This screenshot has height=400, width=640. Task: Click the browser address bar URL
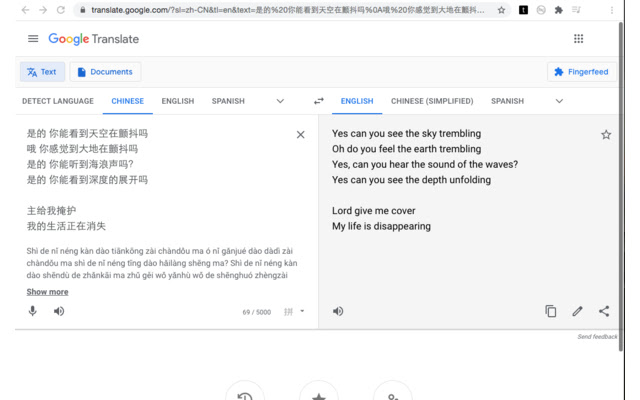pyautogui.click(x=287, y=10)
